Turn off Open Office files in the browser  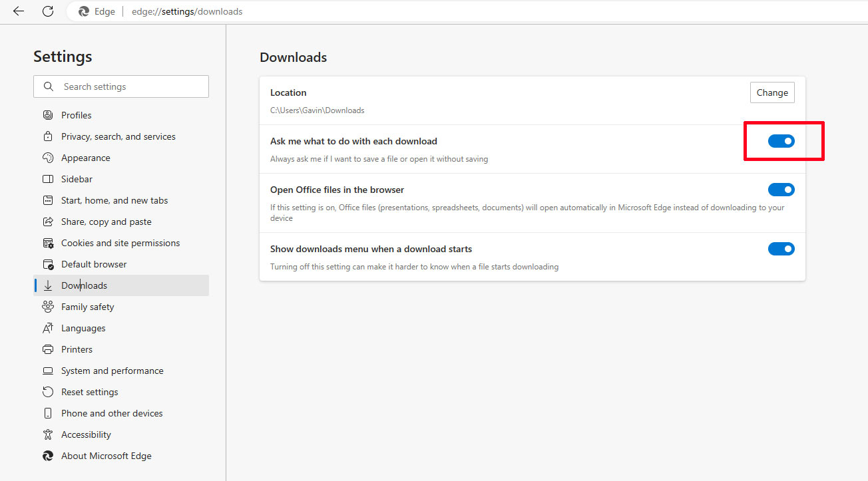[x=781, y=190]
